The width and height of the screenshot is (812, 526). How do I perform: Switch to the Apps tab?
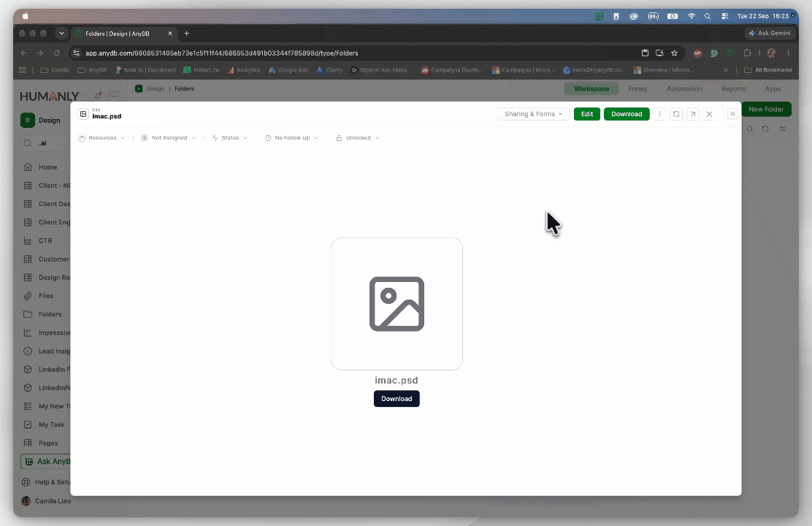[773, 88]
